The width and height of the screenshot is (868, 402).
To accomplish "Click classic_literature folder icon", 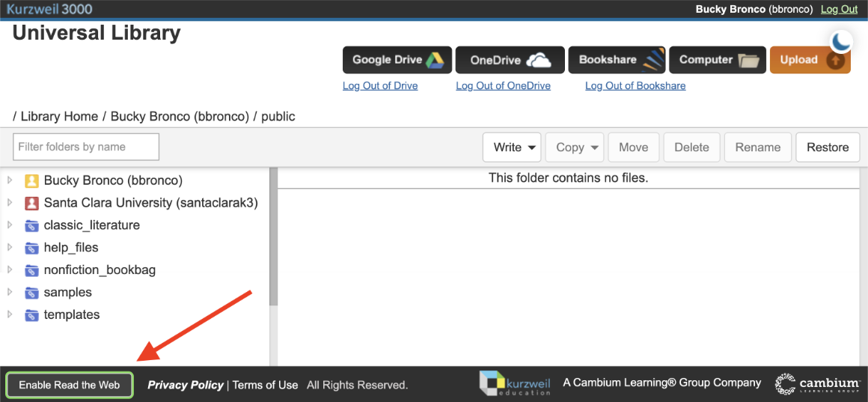I will 31,225.
